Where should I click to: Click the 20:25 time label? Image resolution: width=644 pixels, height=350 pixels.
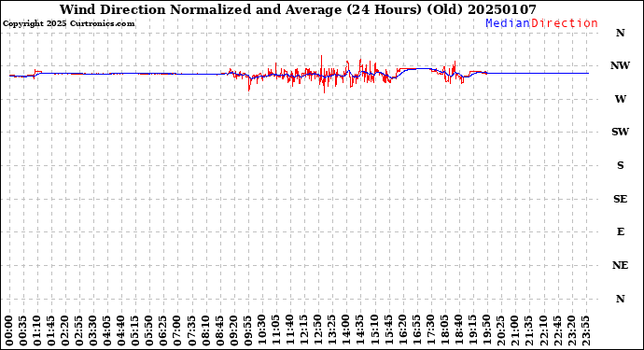click(500, 331)
